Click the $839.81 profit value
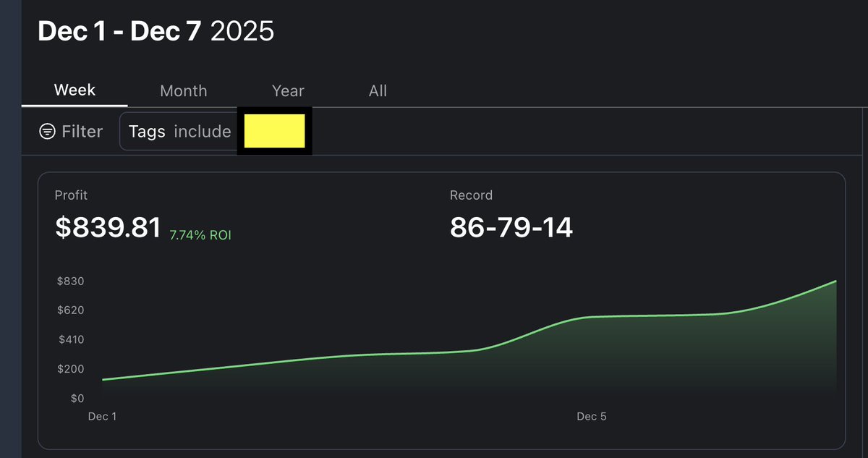Screen dimensions: 868x458 (x=108, y=227)
